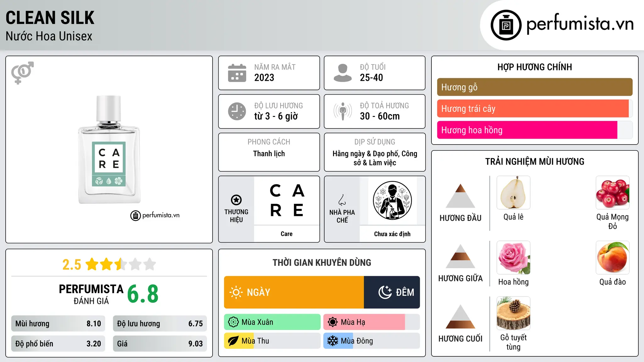
Task: Select the Quả Mọng Đỏ berries thumbnail
Action: [x=613, y=193]
